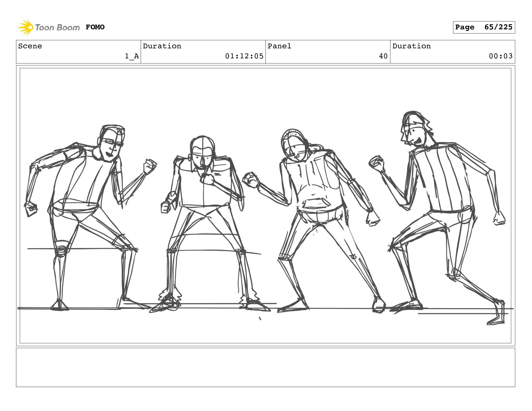Select the Panel header label
532x411 pixels.
coord(280,46)
